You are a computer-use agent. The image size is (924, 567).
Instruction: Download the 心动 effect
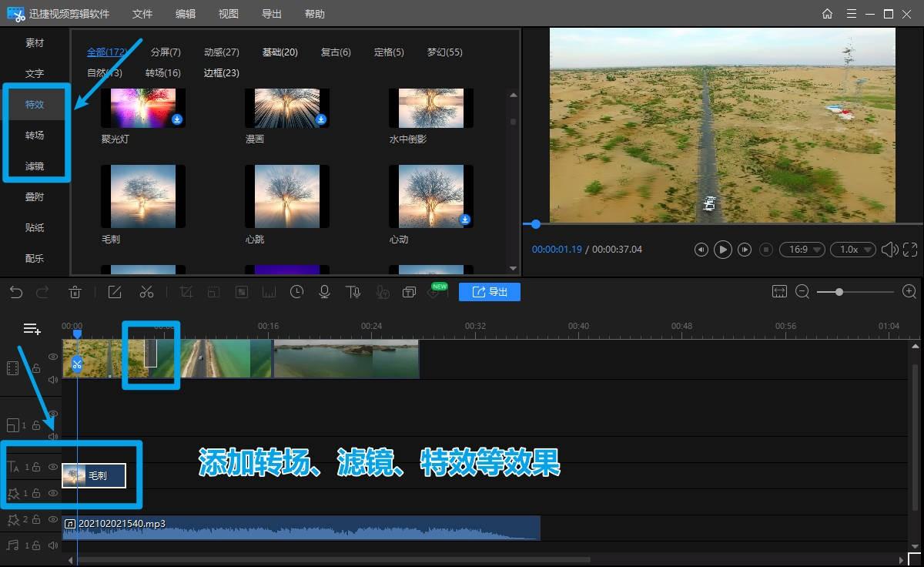pyautogui.click(x=465, y=220)
